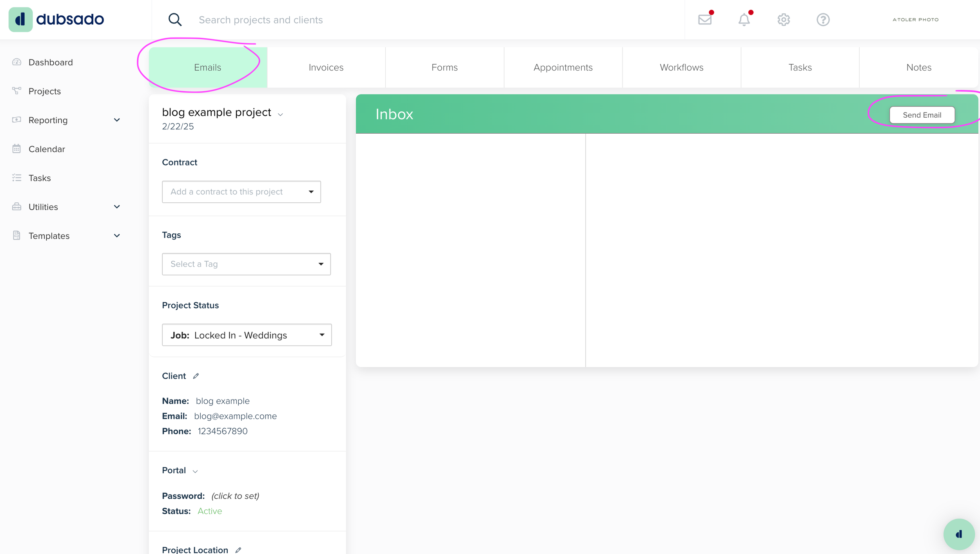Click the Templates document icon
This screenshot has height=554, width=980.
(x=16, y=235)
